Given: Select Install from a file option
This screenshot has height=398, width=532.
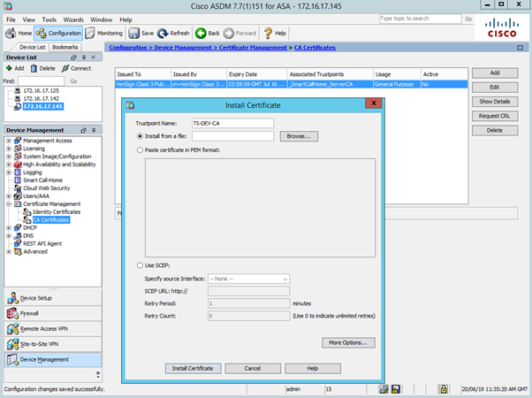Looking at the screenshot, I should click(x=141, y=136).
